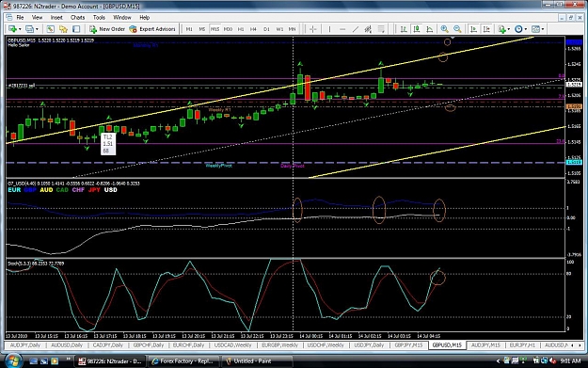
Task: Click the TL2 trendline tooltip label
Action: [108, 144]
